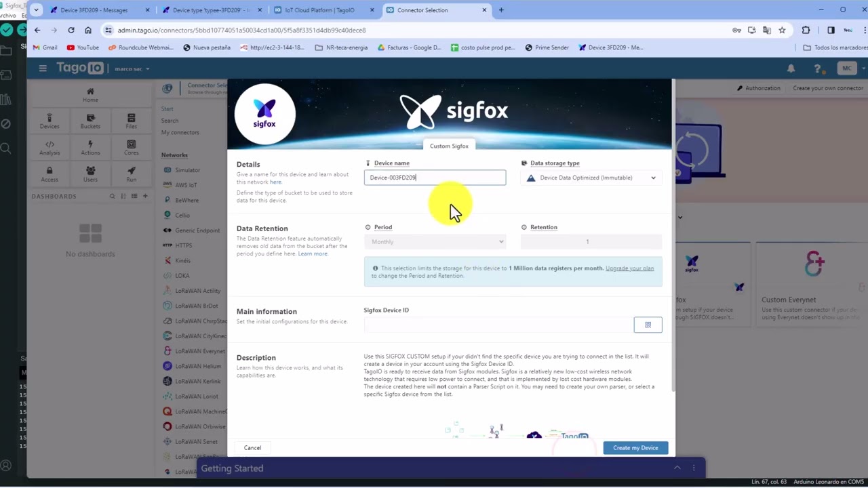The width and height of the screenshot is (868, 488).
Task: Select My connectors in menu
Action: coord(180,132)
